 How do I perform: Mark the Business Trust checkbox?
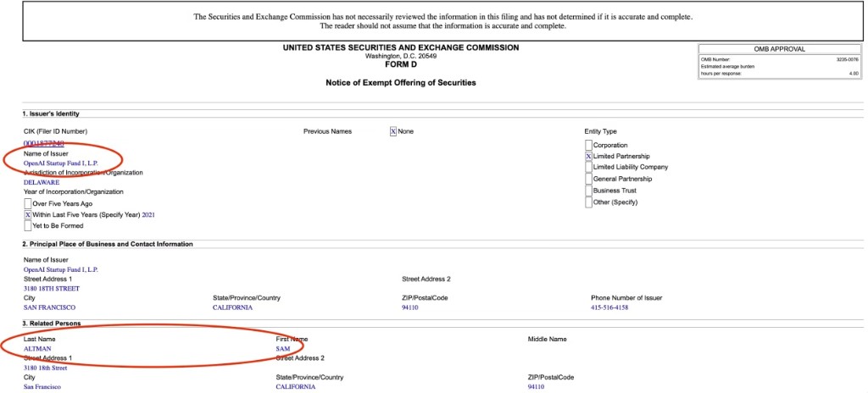(588, 191)
